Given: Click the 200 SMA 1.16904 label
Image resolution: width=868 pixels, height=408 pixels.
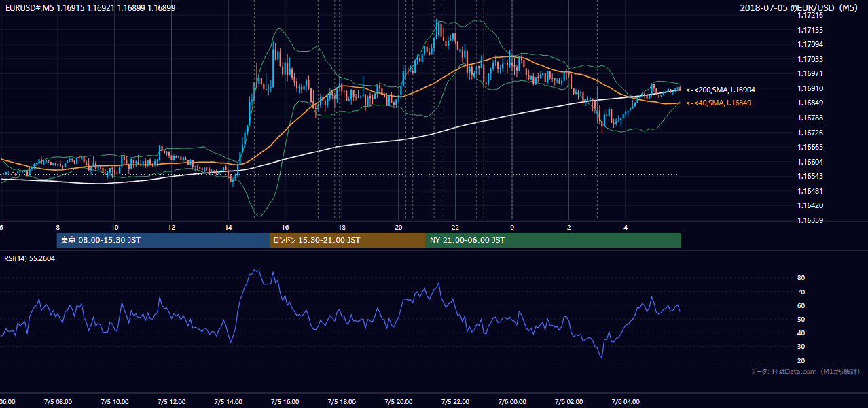Looking at the screenshot, I should 720,90.
